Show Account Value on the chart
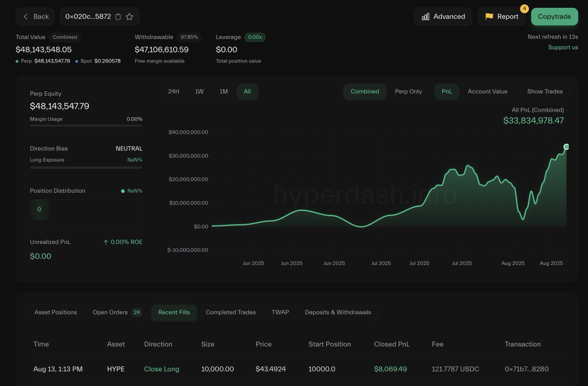The width and height of the screenshot is (588, 386). (488, 92)
